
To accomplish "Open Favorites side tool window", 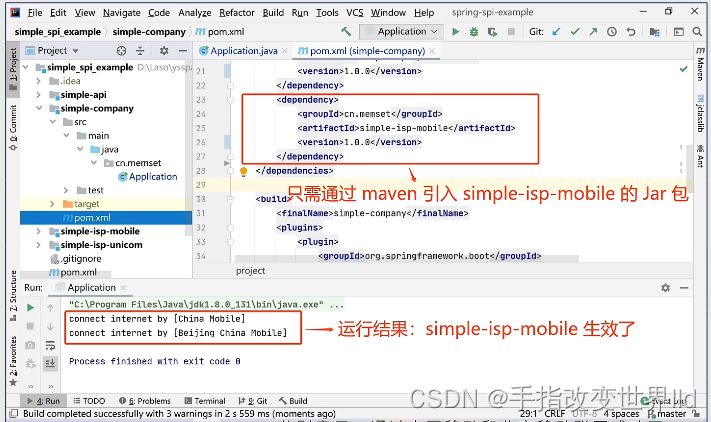I will coord(13,361).
